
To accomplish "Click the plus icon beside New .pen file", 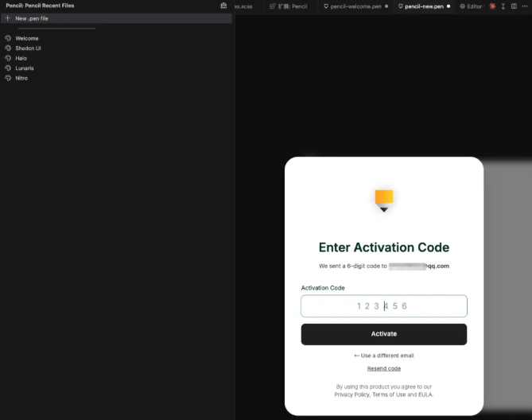I will pyautogui.click(x=7, y=18).
